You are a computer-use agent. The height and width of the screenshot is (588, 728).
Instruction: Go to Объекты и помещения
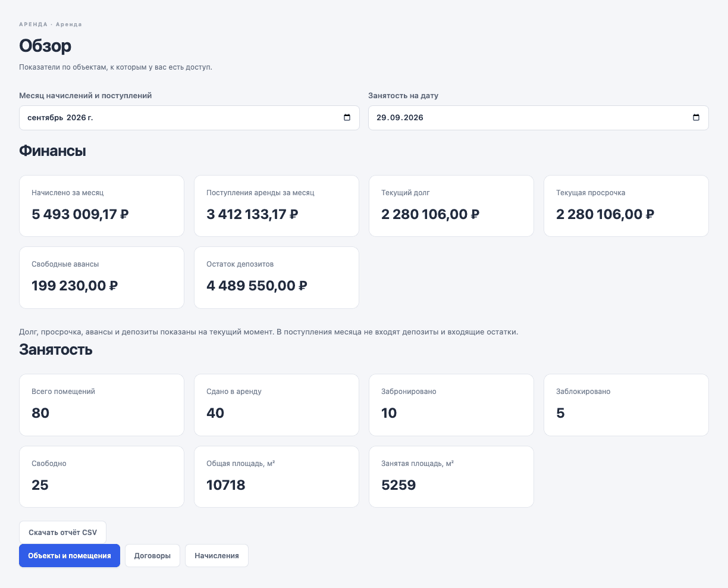tap(70, 556)
